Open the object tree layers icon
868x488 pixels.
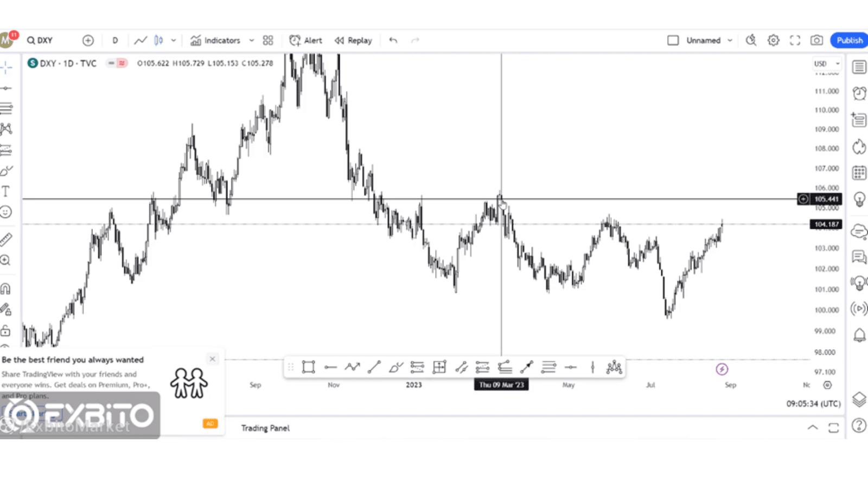(859, 400)
